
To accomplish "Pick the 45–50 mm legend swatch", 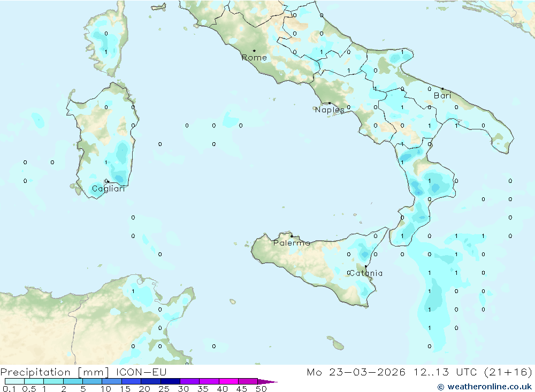I will [x=248, y=381].
